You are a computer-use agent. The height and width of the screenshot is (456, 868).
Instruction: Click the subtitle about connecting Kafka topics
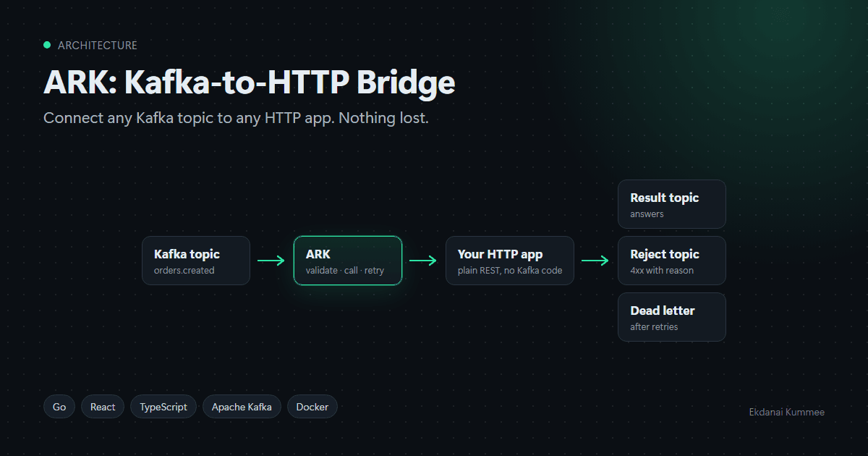pos(236,118)
